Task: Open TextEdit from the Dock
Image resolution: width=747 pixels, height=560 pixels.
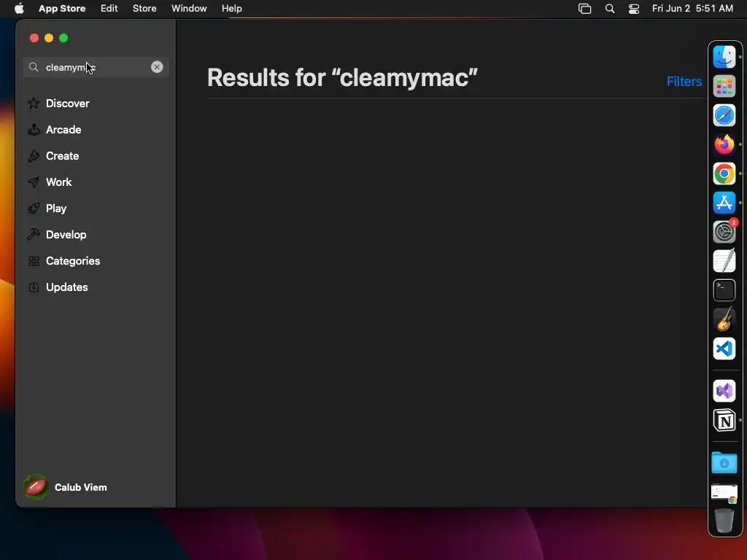Action: pyautogui.click(x=724, y=261)
